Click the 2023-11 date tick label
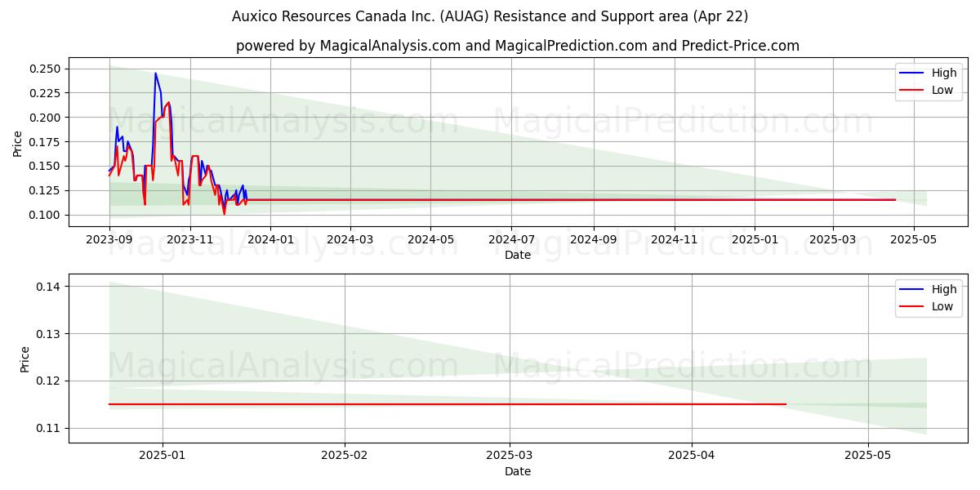This screenshot has width=980, height=490. (x=189, y=238)
